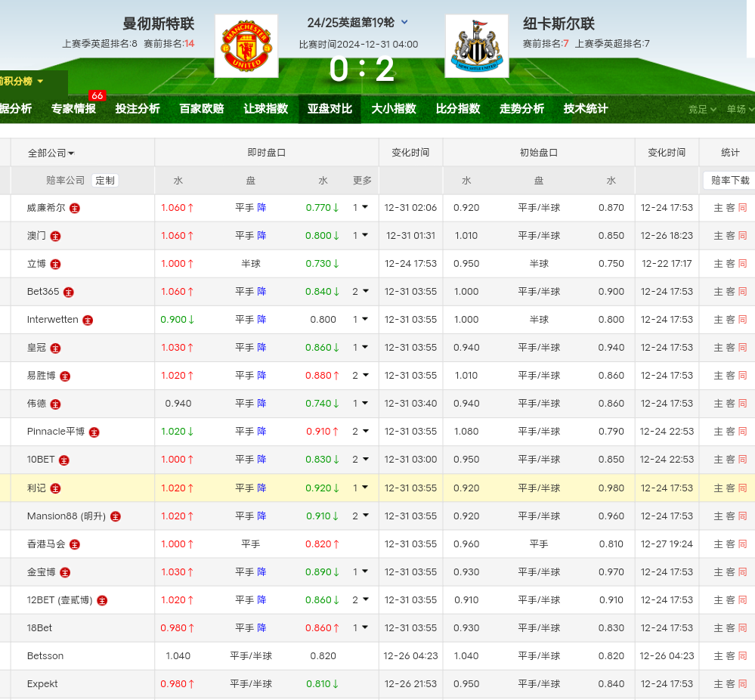
Task: Click the red 主 badge beside 10BET
Action: [64, 460]
